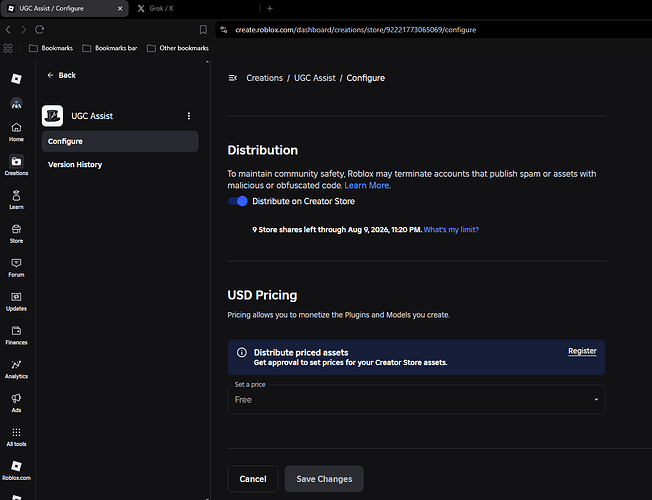Click the Learn More link
The width and height of the screenshot is (652, 500).
pos(367,186)
